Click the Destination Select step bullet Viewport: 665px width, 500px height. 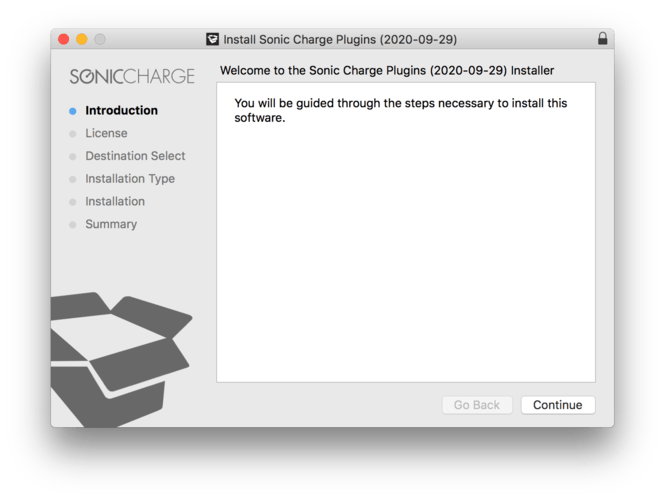pos(73,156)
